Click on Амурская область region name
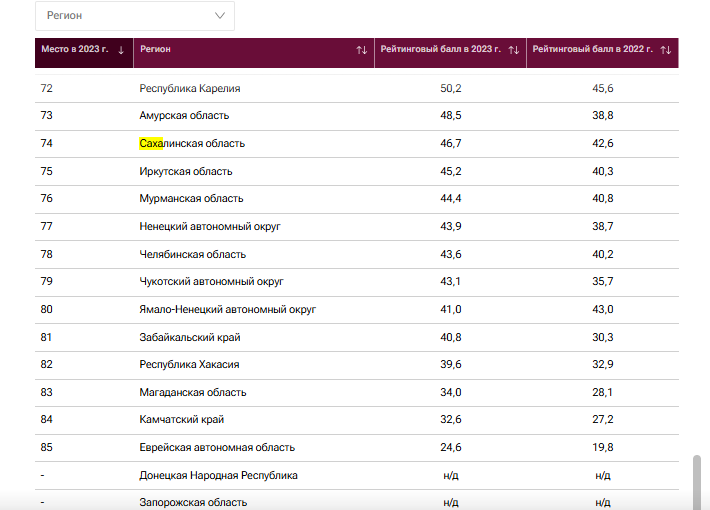 tap(184, 115)
